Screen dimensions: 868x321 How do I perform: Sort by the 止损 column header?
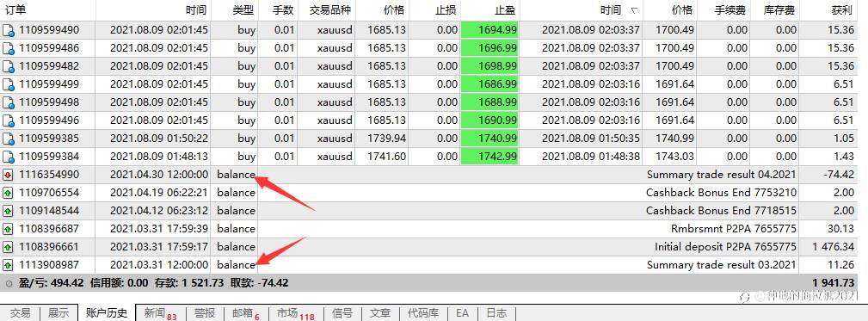pos(434,10)
